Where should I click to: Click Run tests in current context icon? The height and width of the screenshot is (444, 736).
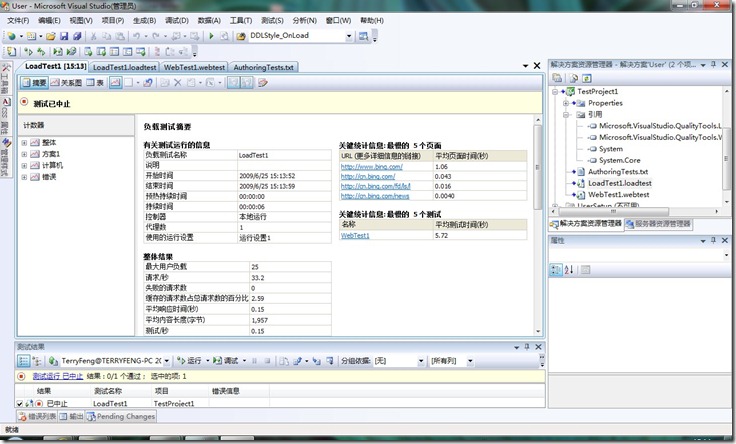29,52
